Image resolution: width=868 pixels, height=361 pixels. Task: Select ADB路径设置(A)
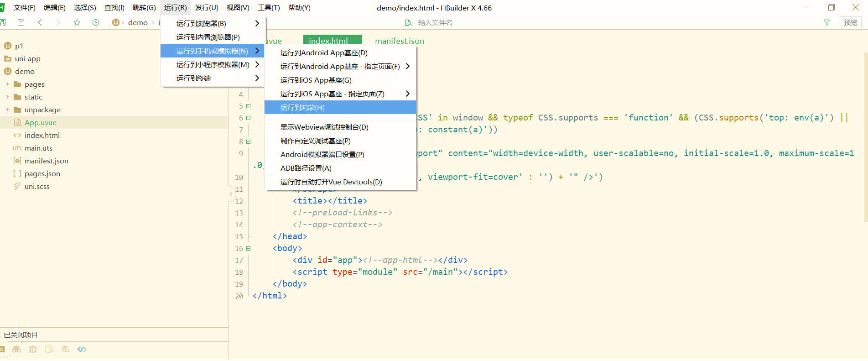tap(340, 168)
